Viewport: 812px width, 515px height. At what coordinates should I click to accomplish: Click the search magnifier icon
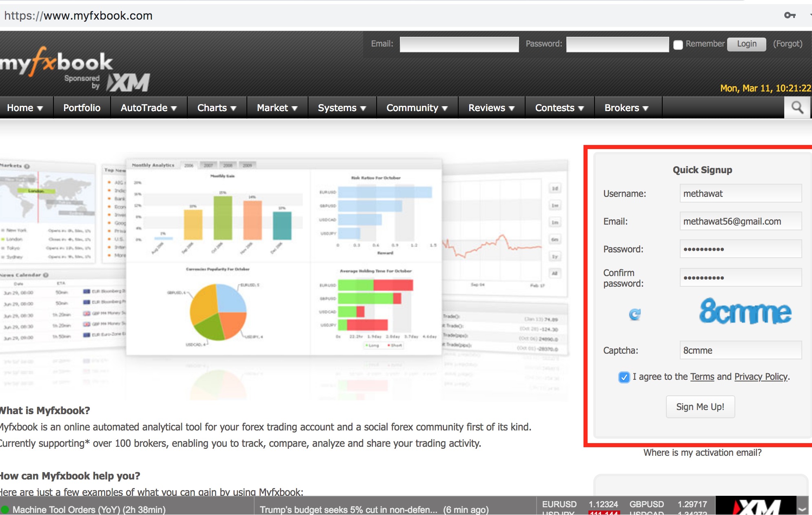point(797,108)
